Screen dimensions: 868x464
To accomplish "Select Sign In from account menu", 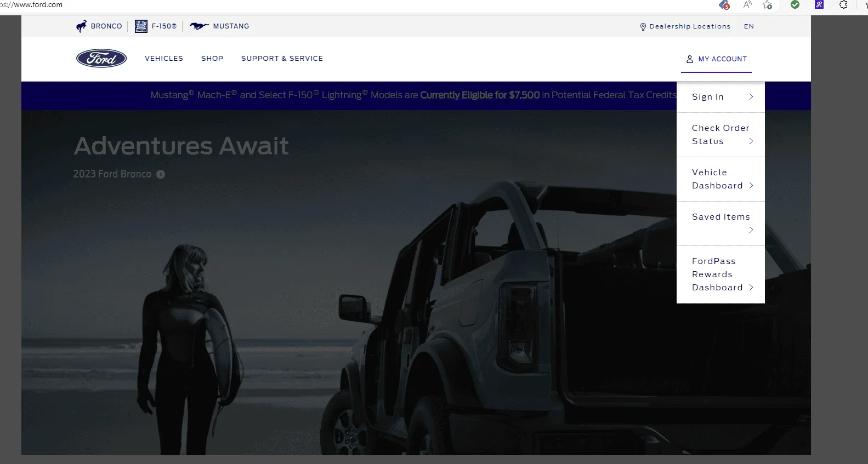I will coord(721,97).
